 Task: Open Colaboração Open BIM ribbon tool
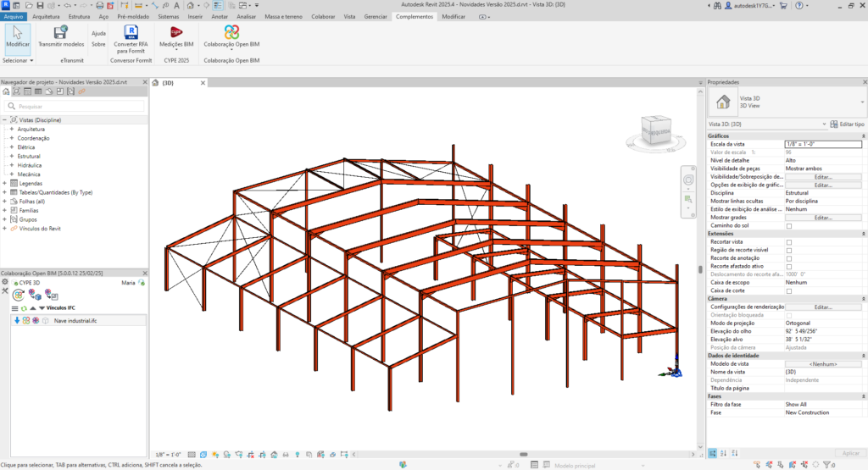(231, 36)
